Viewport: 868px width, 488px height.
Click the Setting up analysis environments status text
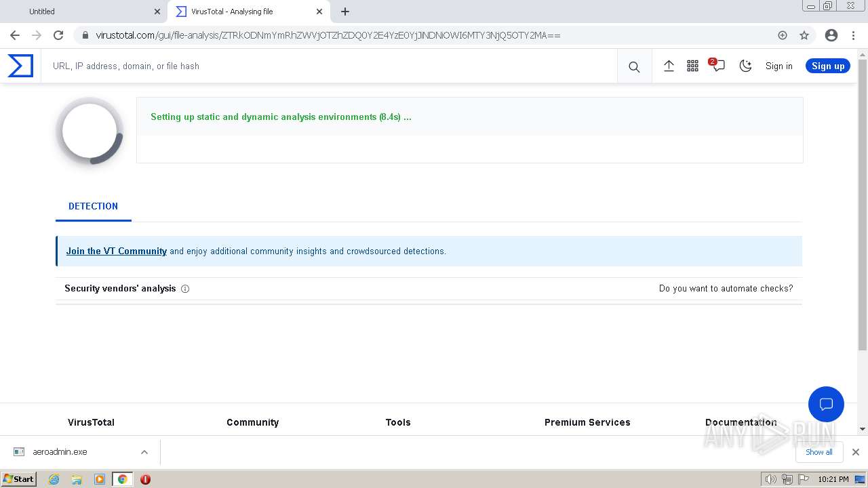click(x=281, y=117)
